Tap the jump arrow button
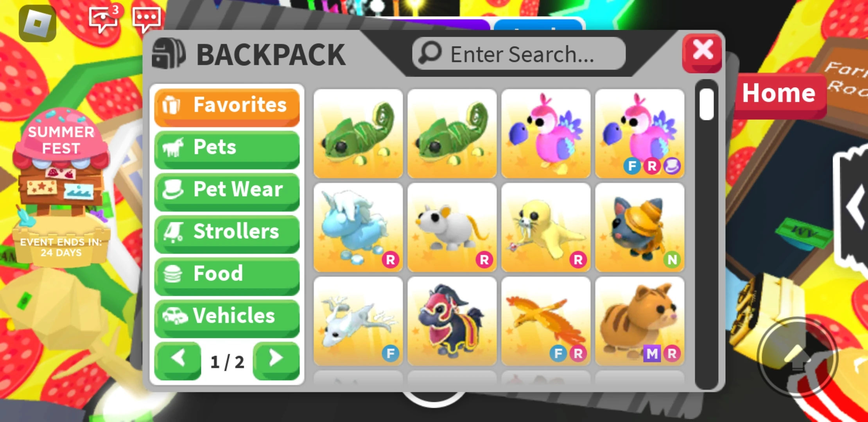Viewport: 868px width, 422px height. pos(798,356)
